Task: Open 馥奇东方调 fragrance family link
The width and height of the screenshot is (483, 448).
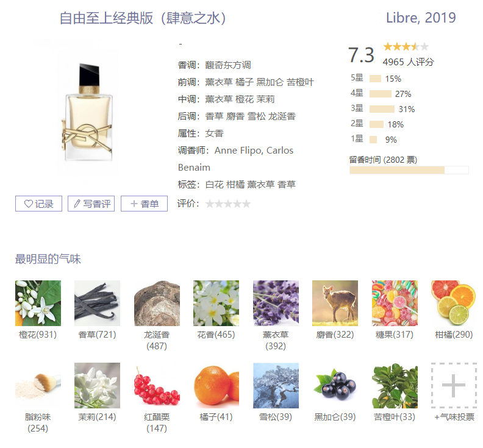Action: [228, 65]
